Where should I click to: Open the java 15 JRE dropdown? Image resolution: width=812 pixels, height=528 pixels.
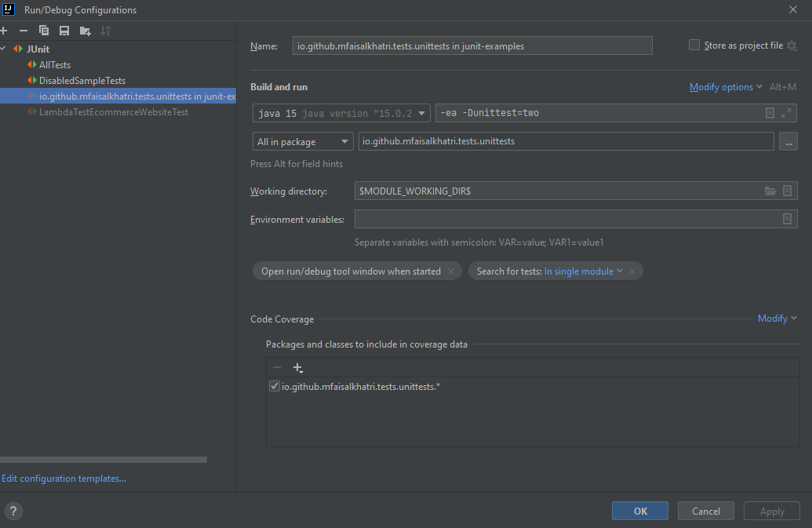pyautogui.click(x=341, y=113)
